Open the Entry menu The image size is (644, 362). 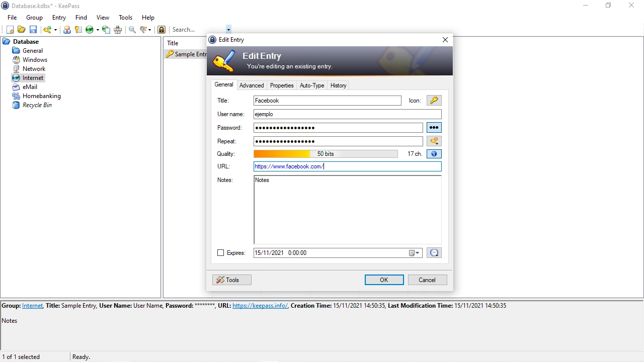pyautogui.click(x=59, y=18)
